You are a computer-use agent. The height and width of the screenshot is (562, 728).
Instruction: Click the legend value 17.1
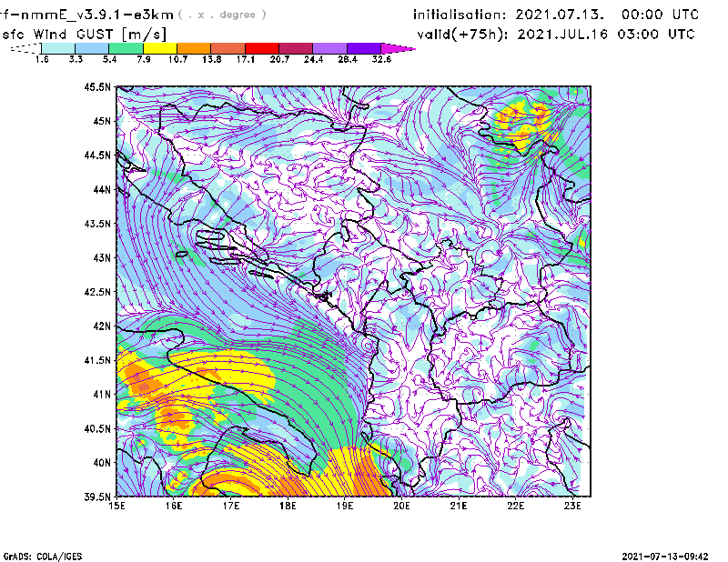245,59
